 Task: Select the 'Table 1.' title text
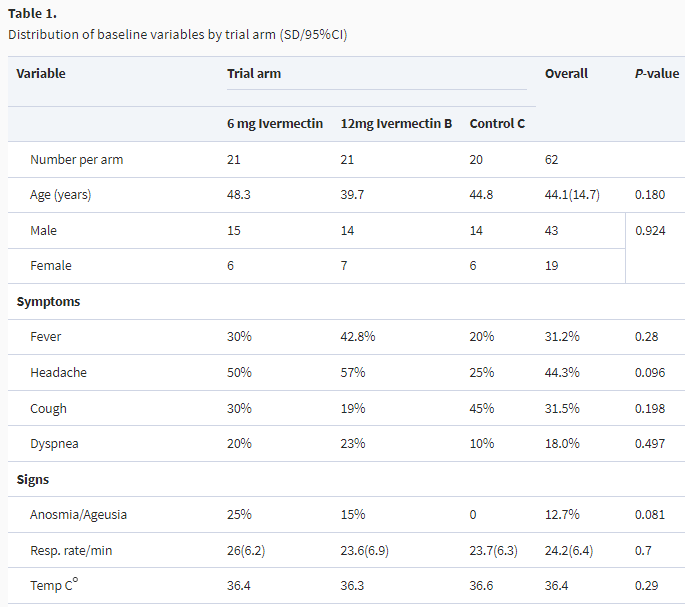click(x=32, y=14)
